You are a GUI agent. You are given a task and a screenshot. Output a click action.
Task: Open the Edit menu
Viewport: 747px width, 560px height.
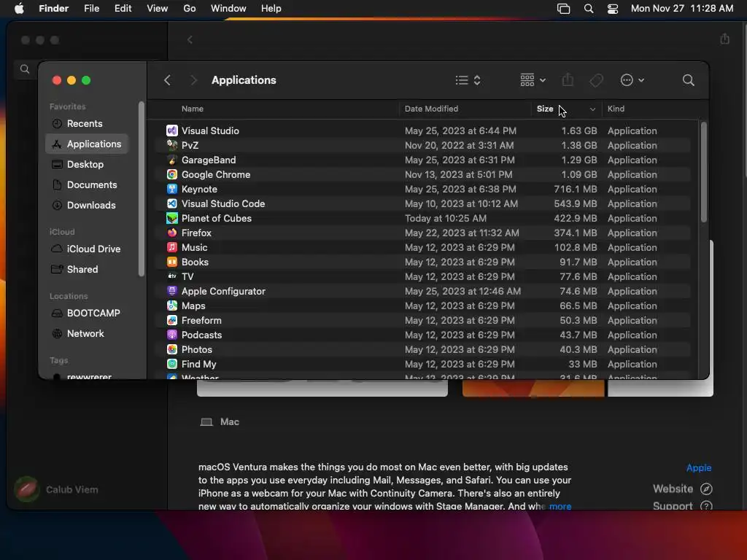(123, 9)
